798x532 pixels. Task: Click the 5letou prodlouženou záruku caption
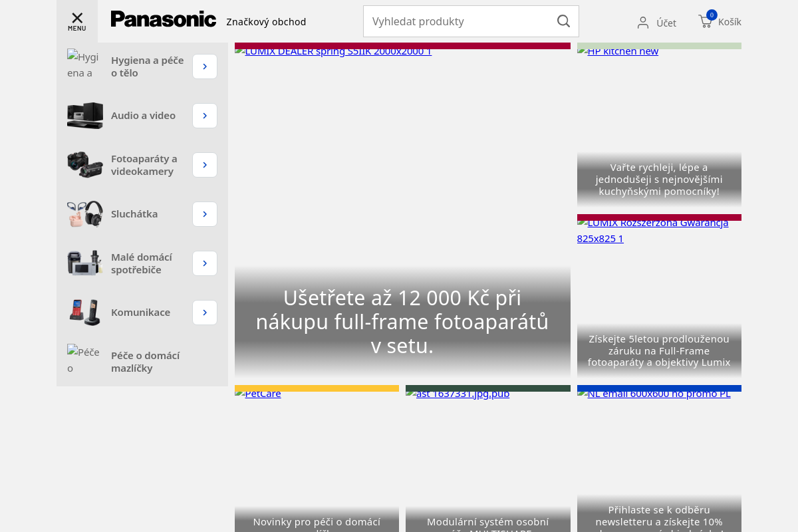[x=659, y=350]
